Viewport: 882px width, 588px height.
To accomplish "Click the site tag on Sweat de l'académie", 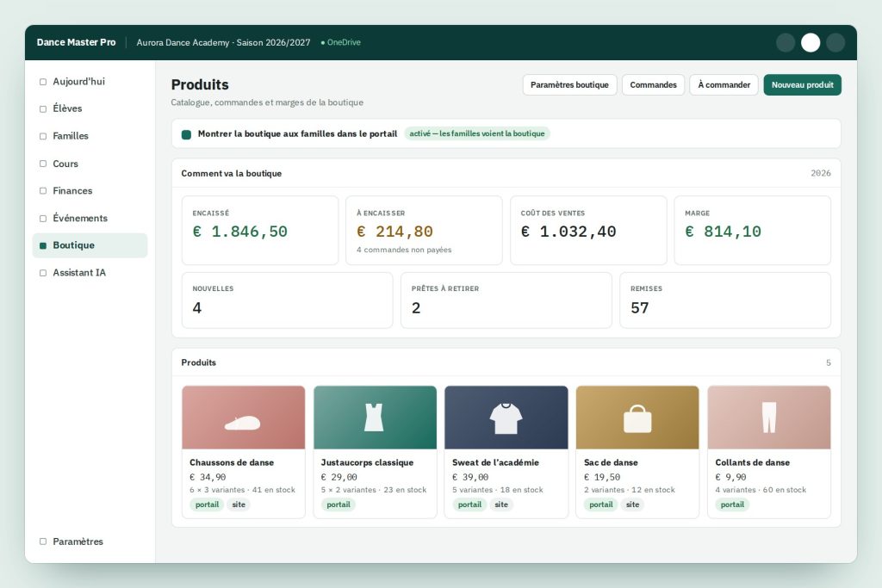I will (x=501, y=504).
